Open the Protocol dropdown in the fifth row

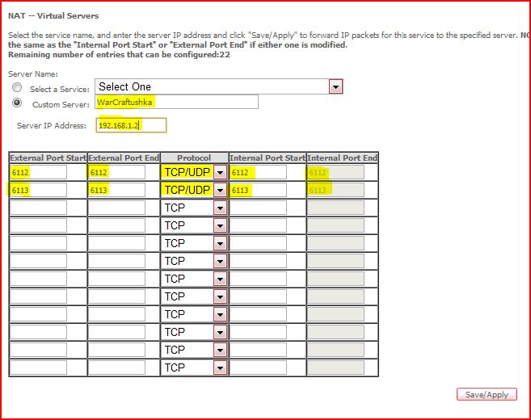tap(194, 243)
